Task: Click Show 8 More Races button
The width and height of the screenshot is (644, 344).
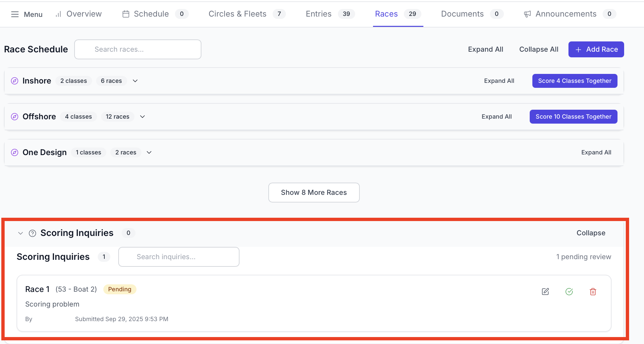Action: (314, 193)
